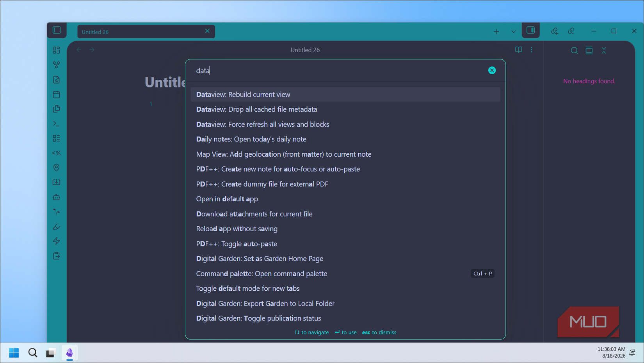Close the Untitled 26 tab

point(207,31)
